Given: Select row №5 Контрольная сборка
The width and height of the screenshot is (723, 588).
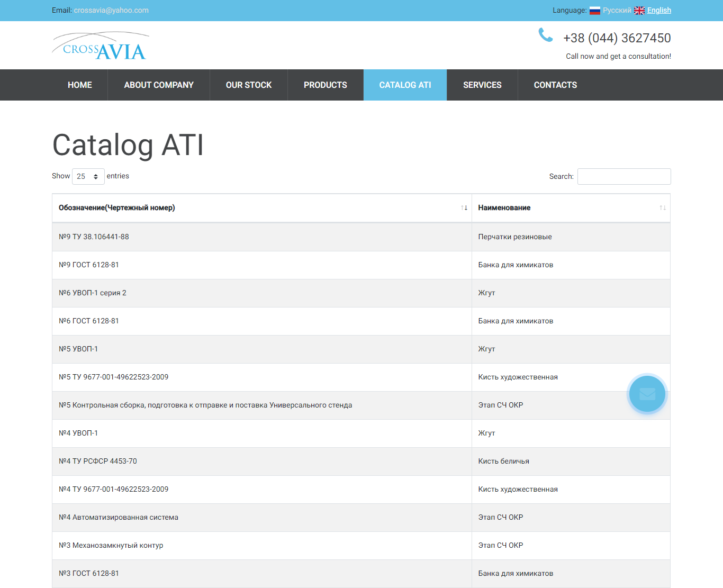Looking at the screenshot, I should (x=361, y=405).
